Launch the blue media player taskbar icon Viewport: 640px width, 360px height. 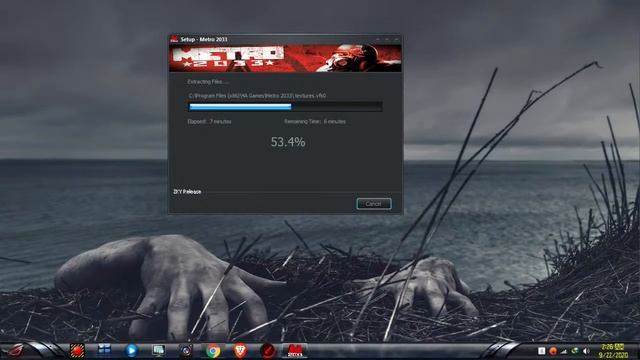click(x=131, y=351)
